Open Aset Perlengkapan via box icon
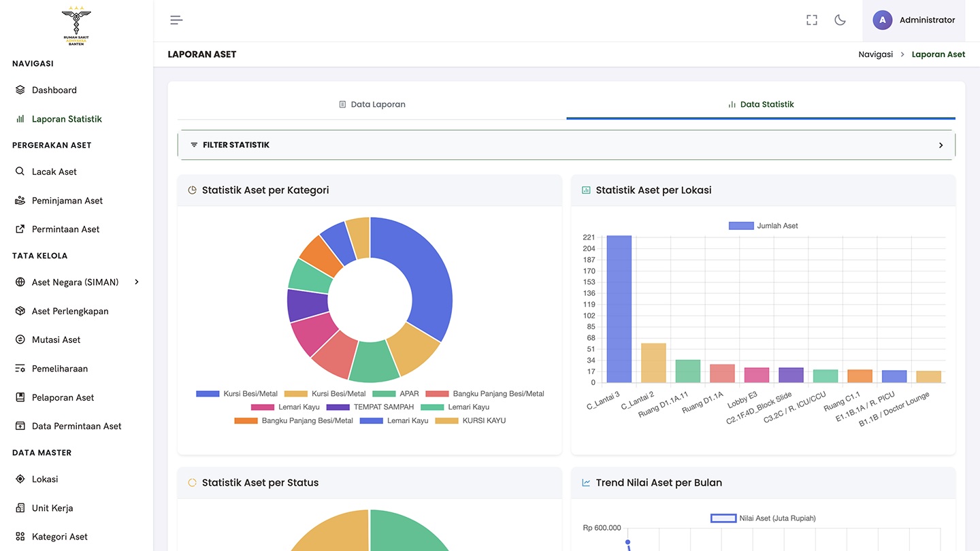The image size is (980, 551). [20, 311]
